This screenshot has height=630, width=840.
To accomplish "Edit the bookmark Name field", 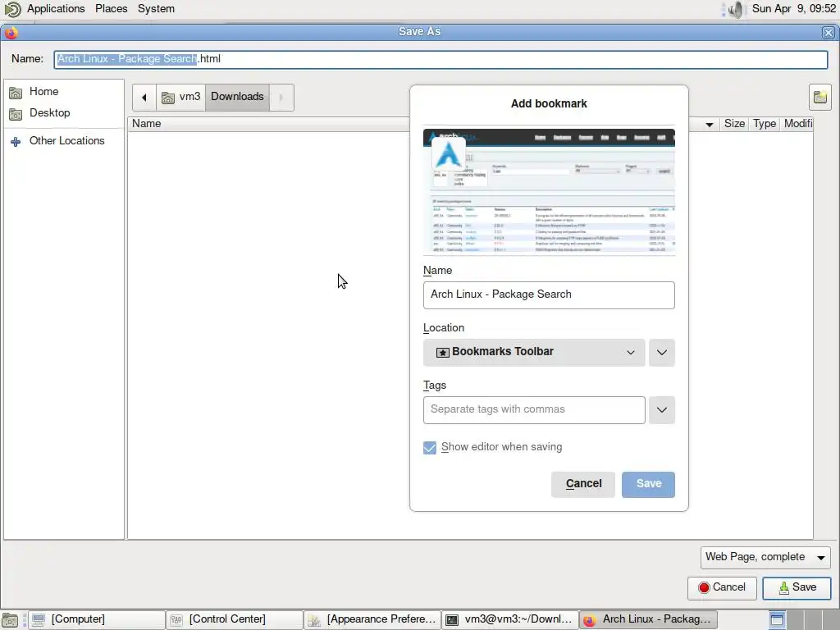I will (549, 295).
